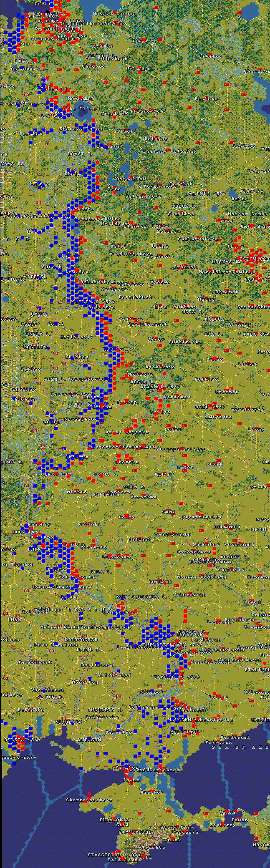Image resolution: width=270 pixels, height=868 pixels.
Task: Choose the Konotop town label
Action: (119, 492)
